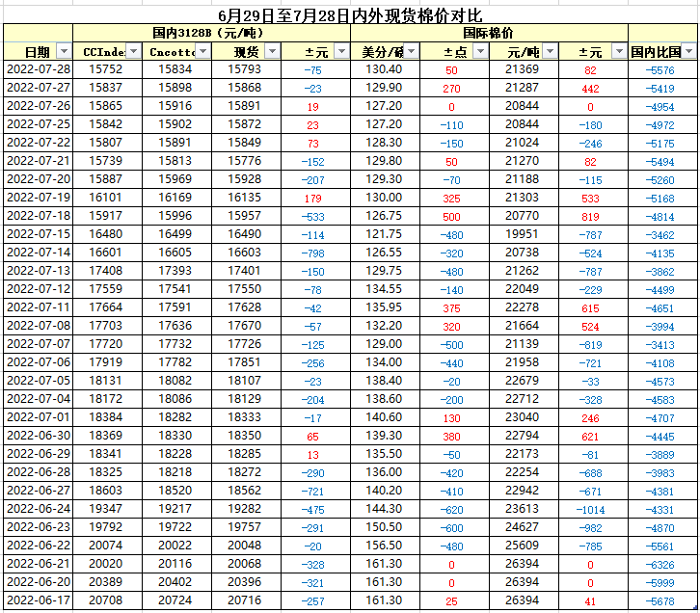Open the 国内比国际 column filter dropdown
The image size is (700, 613).
click(688, 51)
